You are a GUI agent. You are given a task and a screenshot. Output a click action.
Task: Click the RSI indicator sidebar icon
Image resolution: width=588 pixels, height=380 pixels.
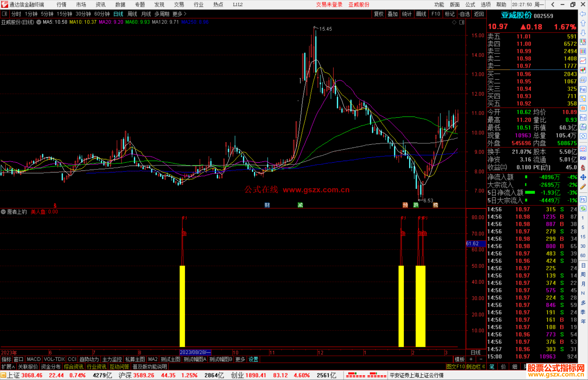(583, 158)
